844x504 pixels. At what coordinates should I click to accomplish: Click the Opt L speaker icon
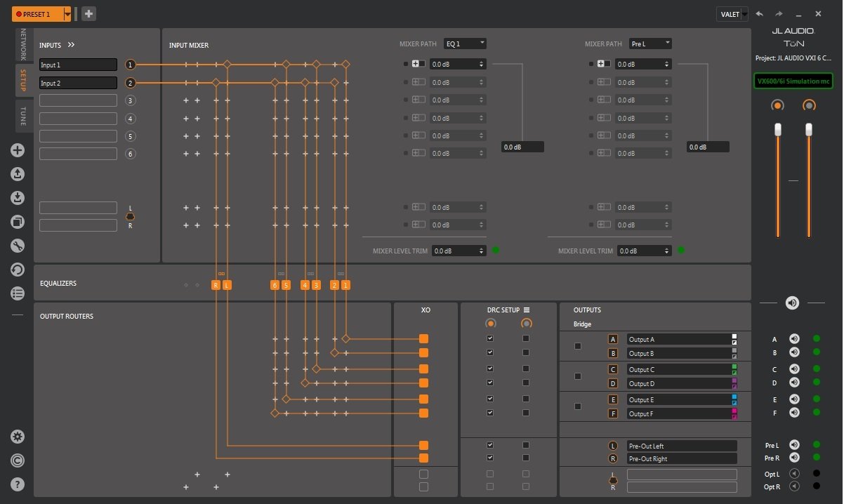794,474
